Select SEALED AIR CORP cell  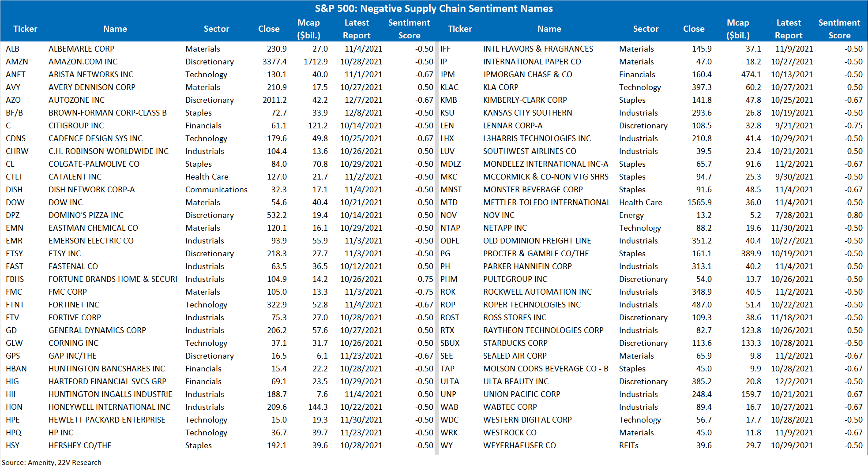(515, 356)
